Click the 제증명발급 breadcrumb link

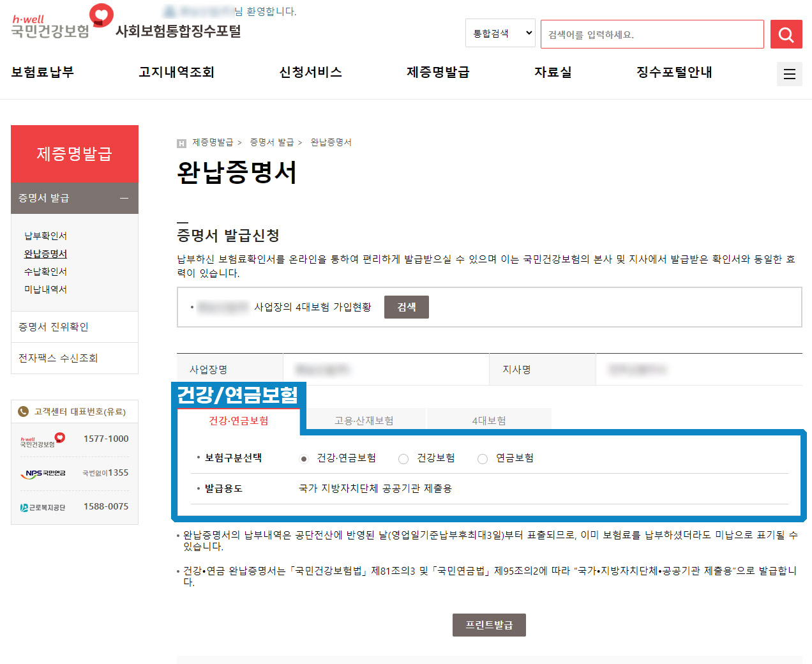213,142
